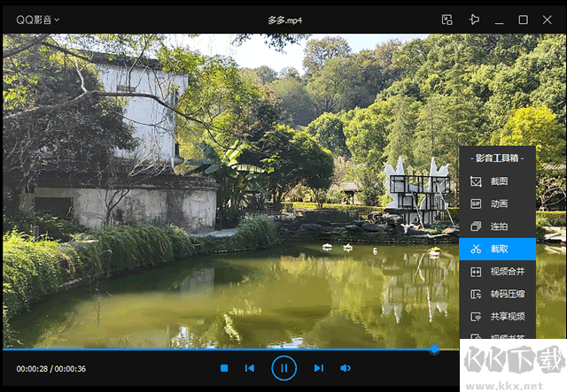Select 截图 screenshot from toolbox
Image resolution: width=567 pixels, height=392 pixels.
point(498,181)
